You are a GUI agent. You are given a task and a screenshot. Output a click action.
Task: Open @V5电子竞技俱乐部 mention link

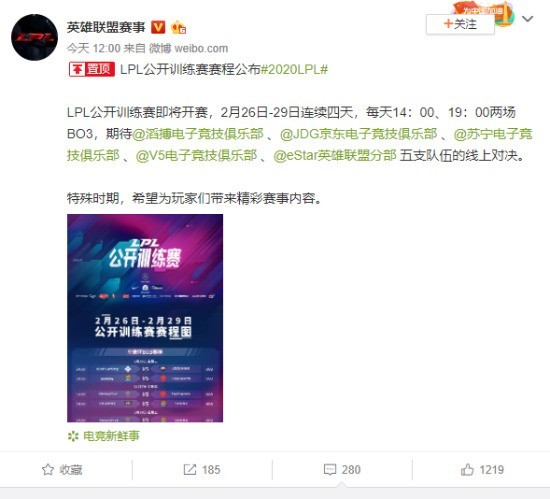pos(196,156)
